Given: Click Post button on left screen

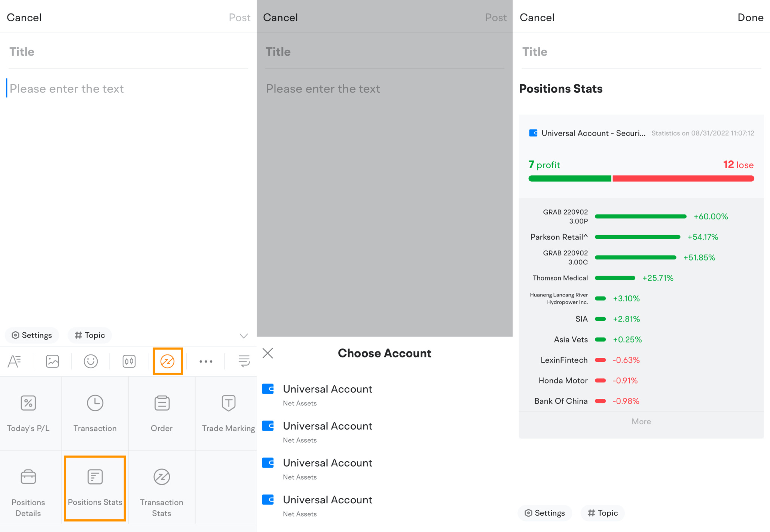Looking at the screenshot, I should tap(239, 17).
